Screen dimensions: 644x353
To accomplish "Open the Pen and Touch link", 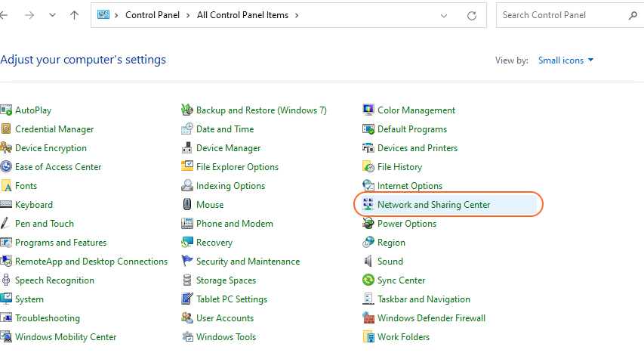I will pos(45,224).
